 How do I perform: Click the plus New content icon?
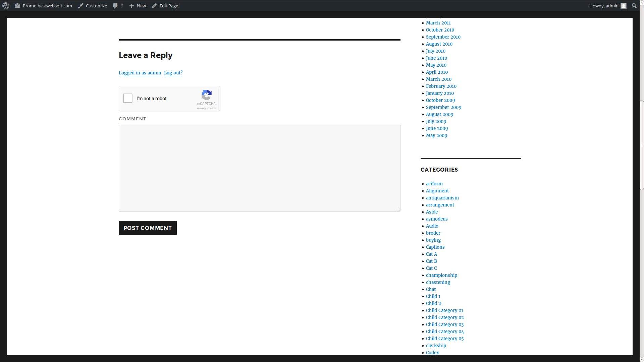[131, 6]
